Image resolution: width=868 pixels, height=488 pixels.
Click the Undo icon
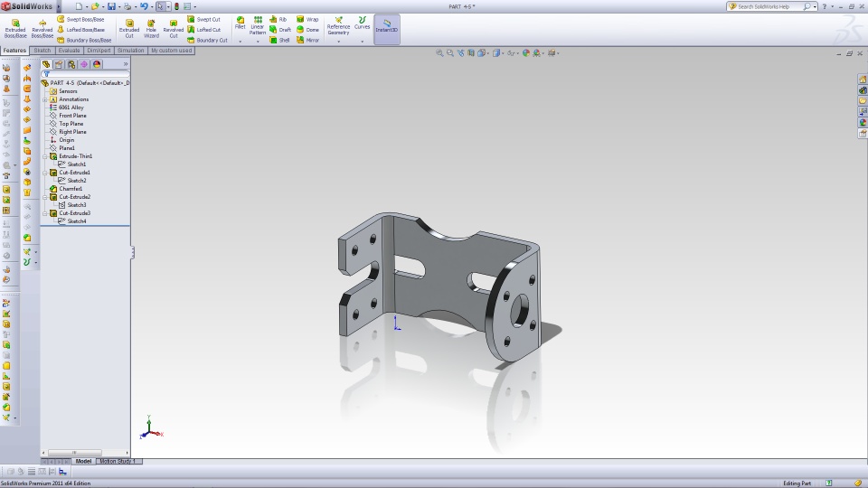click(x=144, y=6)
